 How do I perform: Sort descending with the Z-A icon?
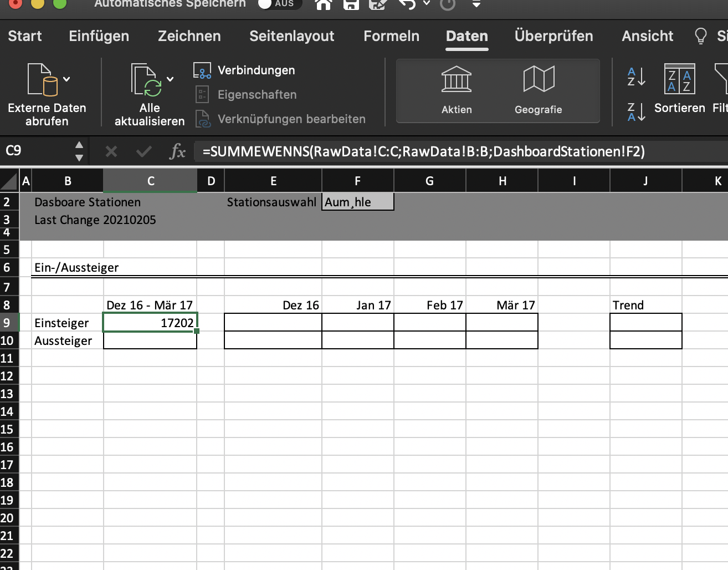click(636, 111)
